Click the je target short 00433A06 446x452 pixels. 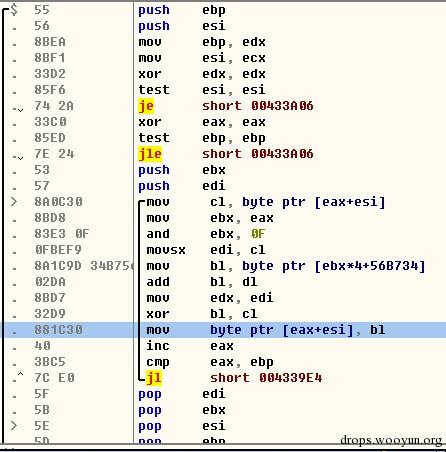258,106
